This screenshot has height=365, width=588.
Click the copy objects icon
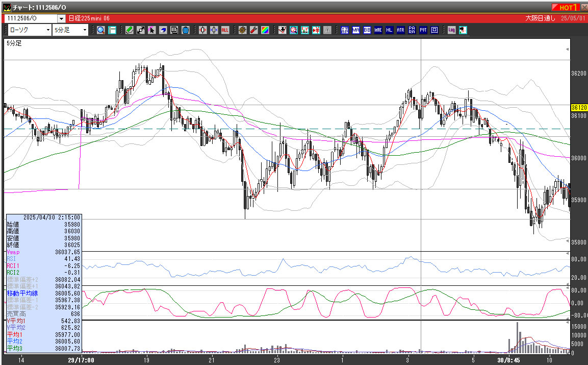(x=174, y=30)
